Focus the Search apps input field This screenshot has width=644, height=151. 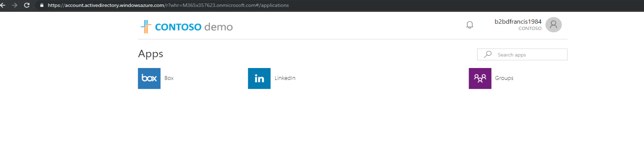point(522,54)
